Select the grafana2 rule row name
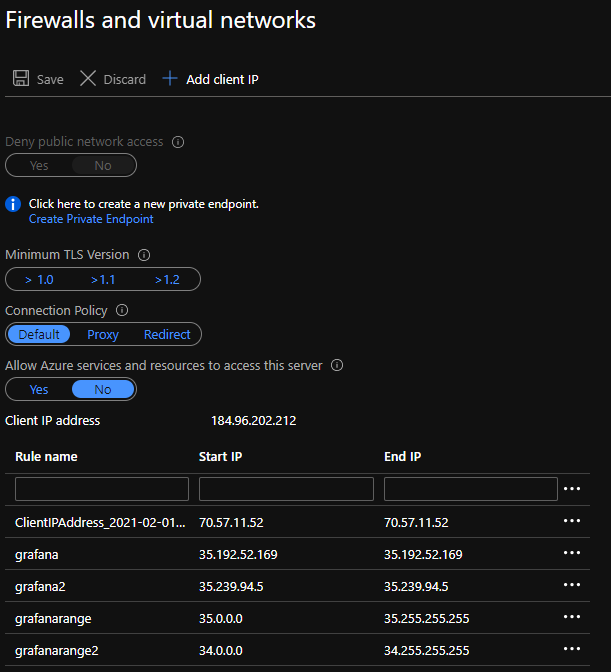 (x=40, y=586)
